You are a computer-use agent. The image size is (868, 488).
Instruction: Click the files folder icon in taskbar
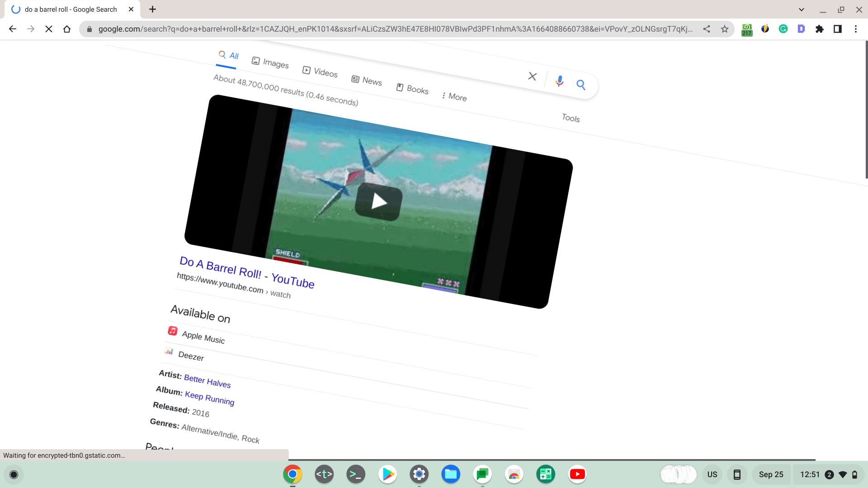(x=451, y=474)
